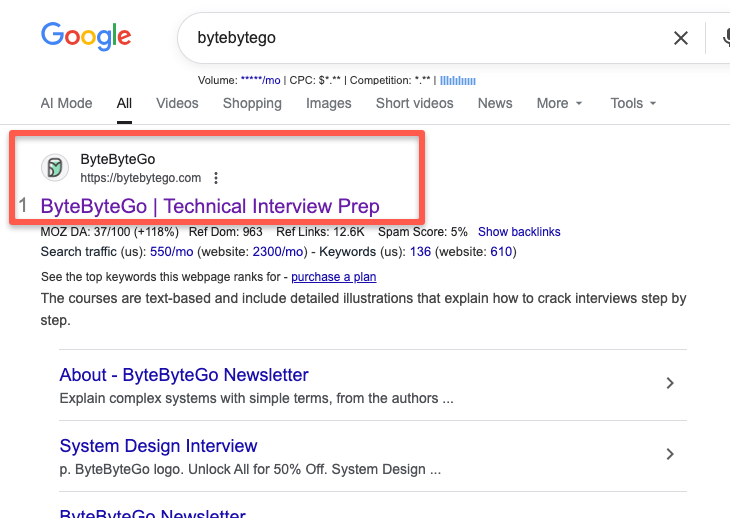The image size is (730, 518).
Task: Open ByteByteGo Technical Interview Prep result
Action: [x=210, y=206]
